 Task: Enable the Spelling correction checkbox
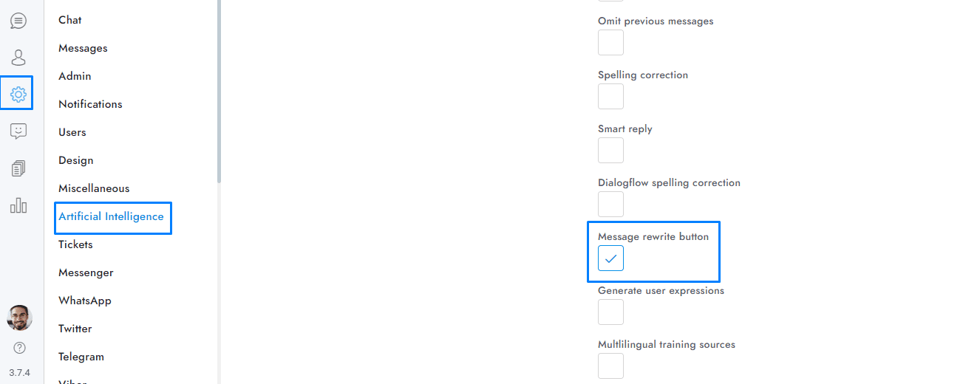pyautogui.click(x=610, y=97)
